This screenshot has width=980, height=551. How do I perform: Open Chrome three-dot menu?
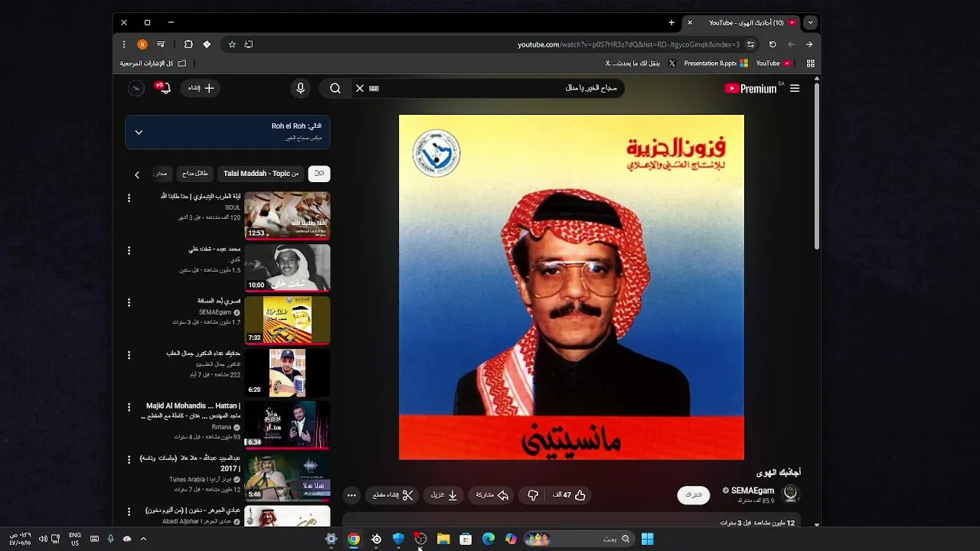(x=124, y=44)
